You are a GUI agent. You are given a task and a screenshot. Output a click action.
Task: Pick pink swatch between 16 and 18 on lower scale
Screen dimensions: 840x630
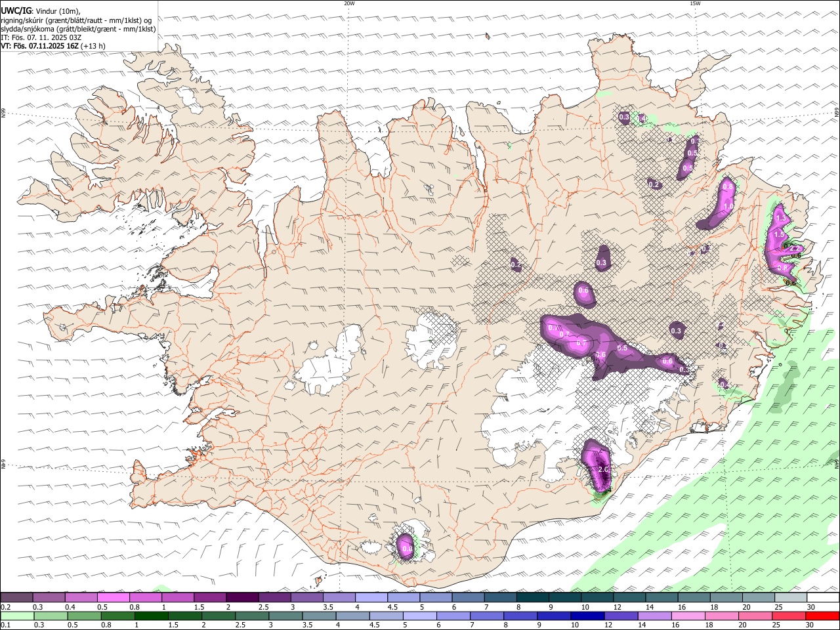point(687,616)
